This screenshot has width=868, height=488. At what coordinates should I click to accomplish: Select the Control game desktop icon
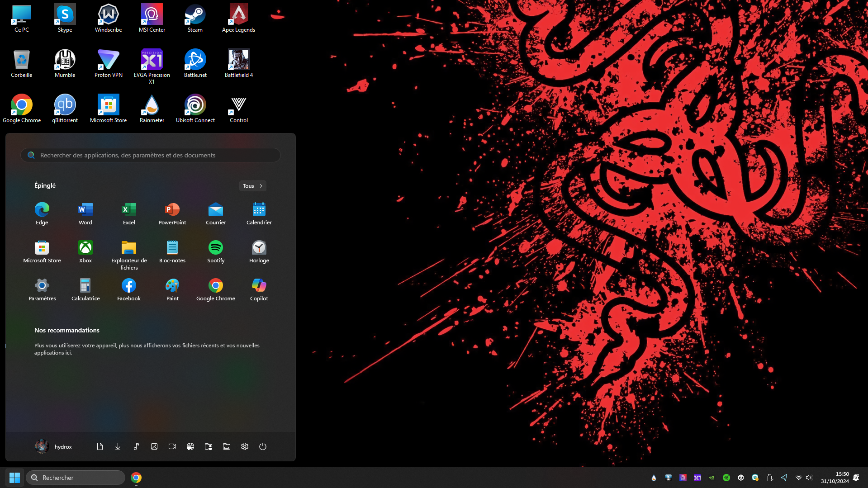point(239,109)
